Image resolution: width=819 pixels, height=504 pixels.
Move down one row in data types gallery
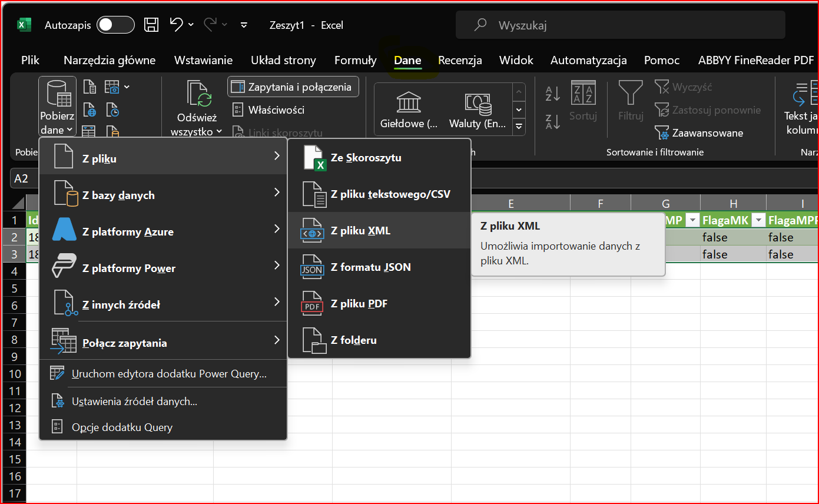(519, 110)
